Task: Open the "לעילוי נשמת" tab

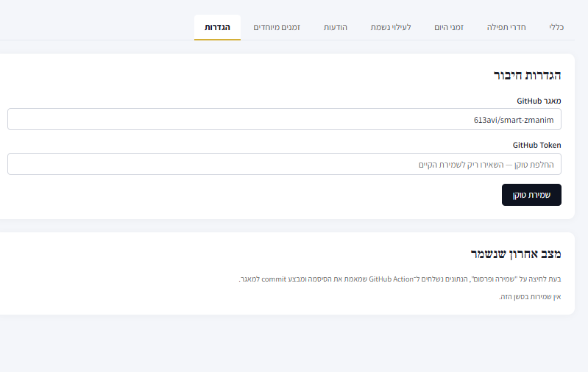Action: (390, 27)
